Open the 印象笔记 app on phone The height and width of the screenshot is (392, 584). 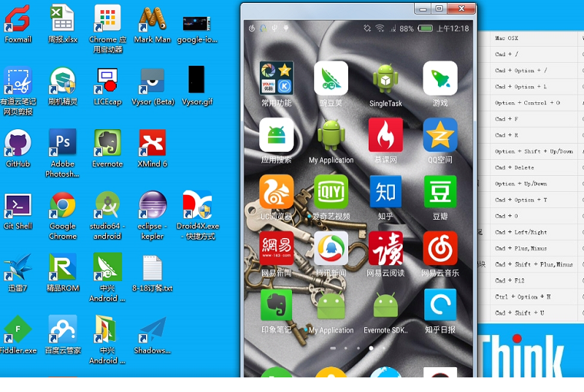pyautogui.click(x=277, y=304)
